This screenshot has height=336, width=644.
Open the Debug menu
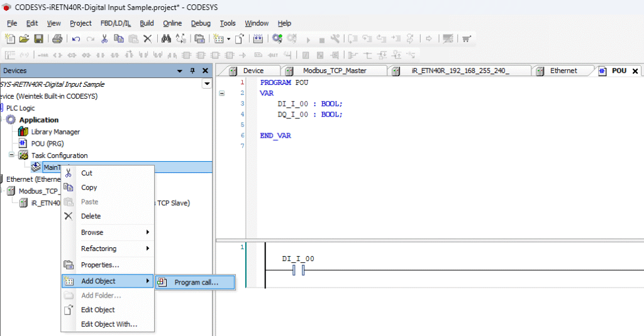coord(201,23)
